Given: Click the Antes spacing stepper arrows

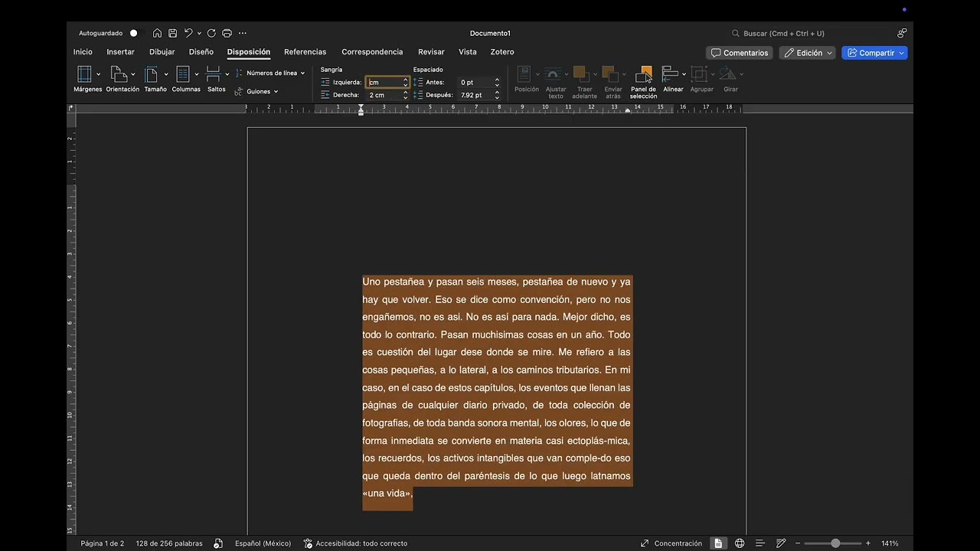Looking at the screenshot, I should point(497,82).
